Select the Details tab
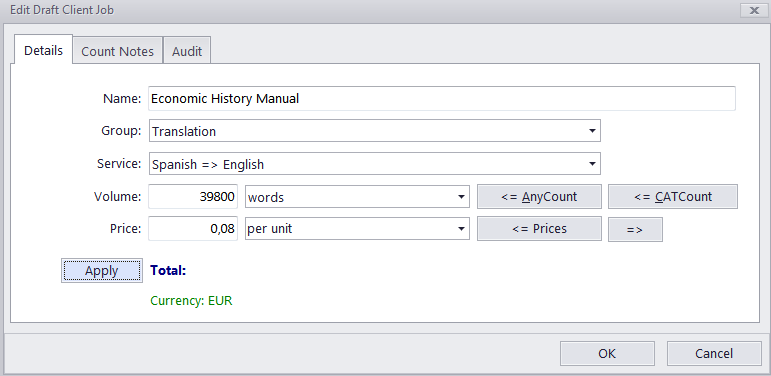This screenshot has height=376, width=771. pyautogui.click(x=43, y=50)
